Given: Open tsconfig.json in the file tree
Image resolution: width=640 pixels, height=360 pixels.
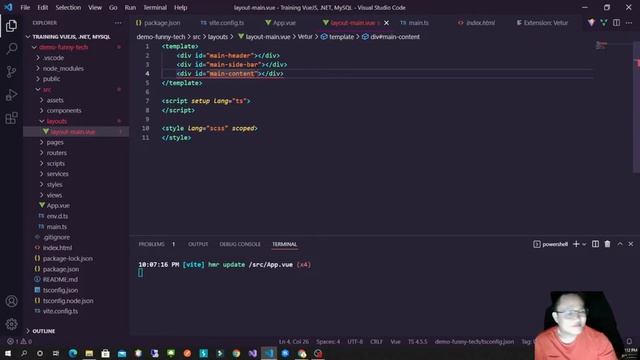Looking at the screenshot, I should click(60, 290).
